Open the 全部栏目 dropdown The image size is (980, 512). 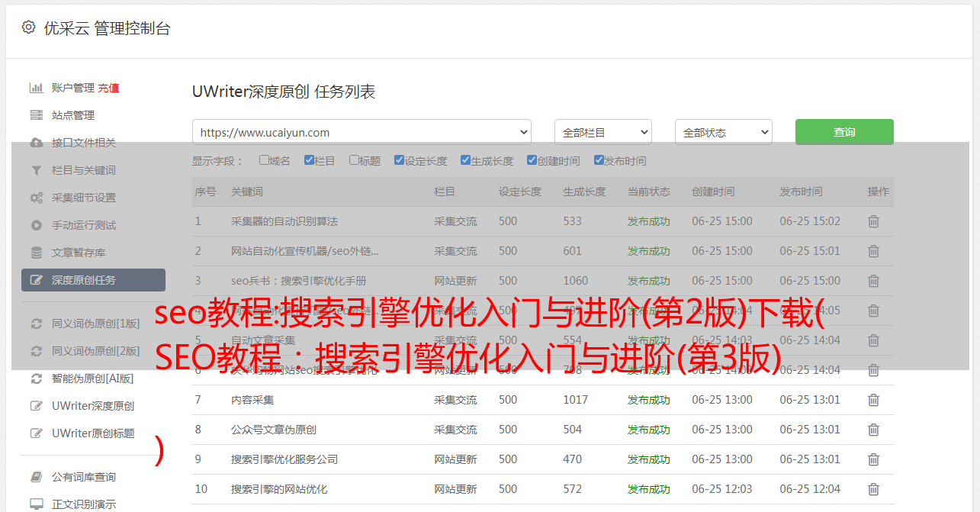(x=602, y=132)
